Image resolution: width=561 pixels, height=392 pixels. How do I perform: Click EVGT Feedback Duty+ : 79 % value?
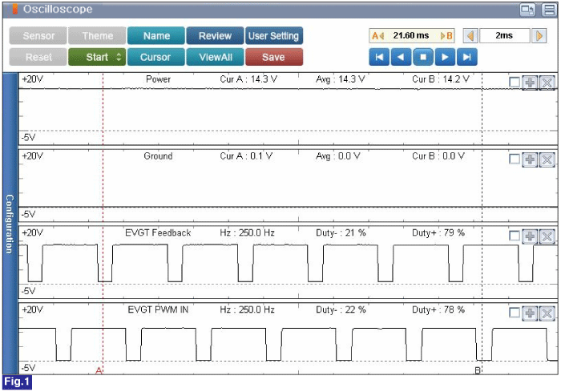[x=438, y=232]
